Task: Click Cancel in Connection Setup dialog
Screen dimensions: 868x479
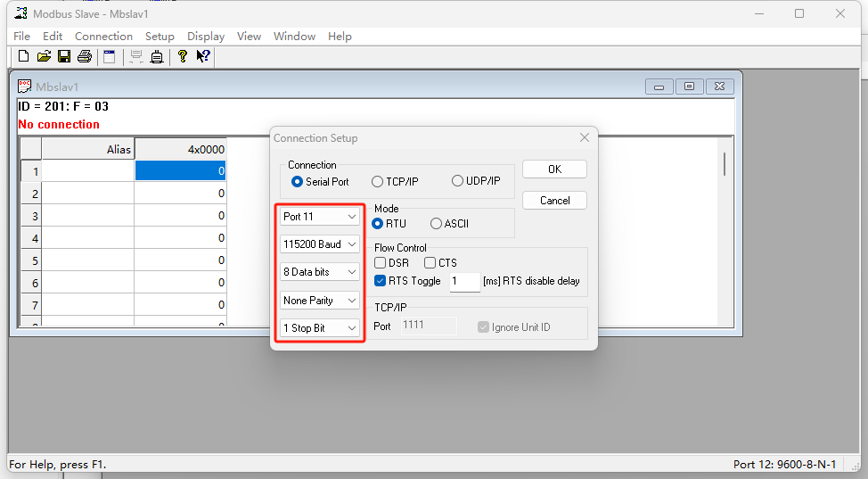Action: pos(554,201)
